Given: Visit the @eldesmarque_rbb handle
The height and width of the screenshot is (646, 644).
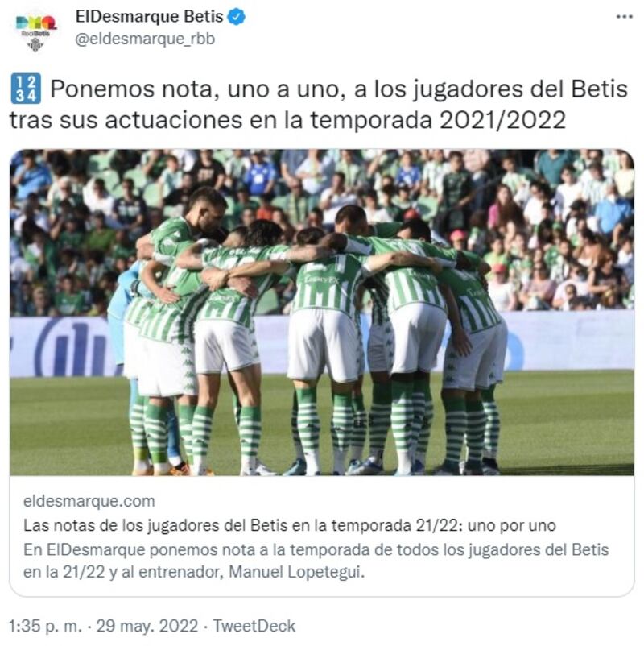Looking at the screenshot, I should tap(145, 39).
